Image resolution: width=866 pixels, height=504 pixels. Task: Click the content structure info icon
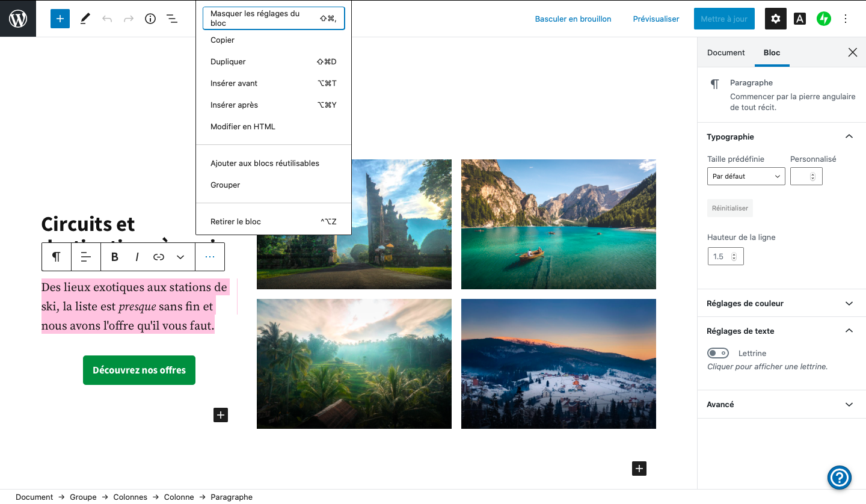[x=150, y=19]
